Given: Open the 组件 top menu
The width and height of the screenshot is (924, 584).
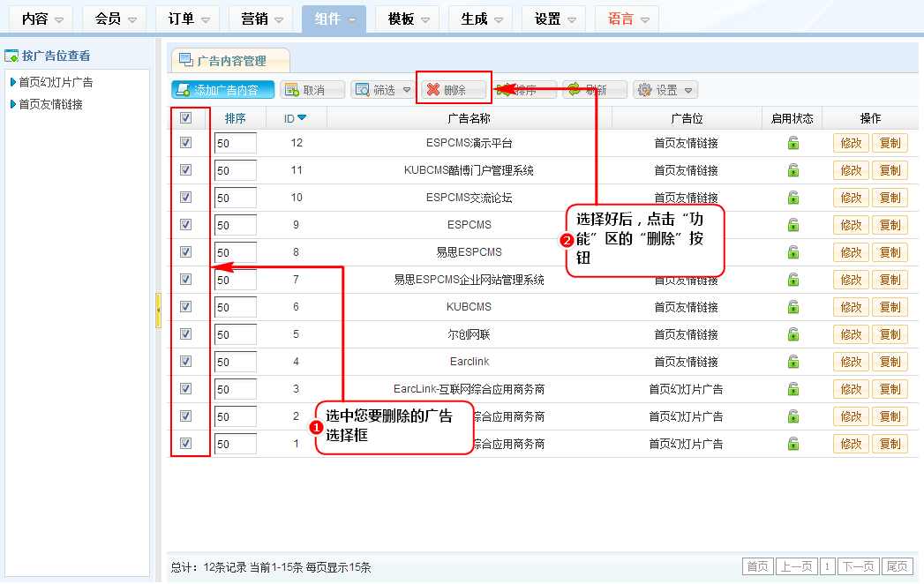Looking at the screenshot, I should pyautogui.click(x=334, y=19).
